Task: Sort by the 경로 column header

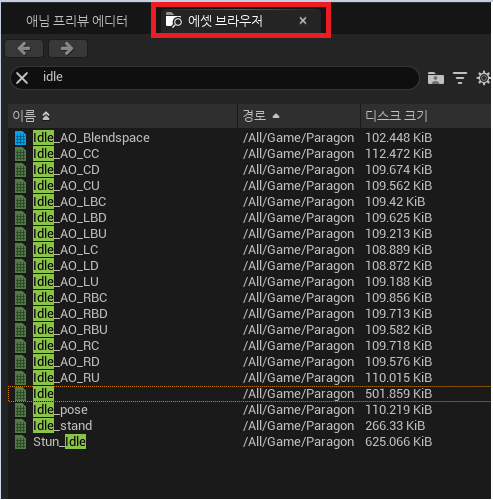Action: click(299, 116)
